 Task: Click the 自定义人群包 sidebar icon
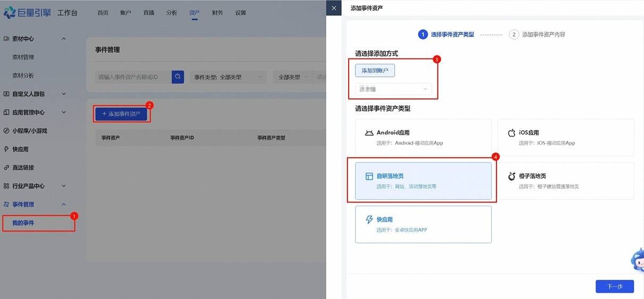[6, 94]
